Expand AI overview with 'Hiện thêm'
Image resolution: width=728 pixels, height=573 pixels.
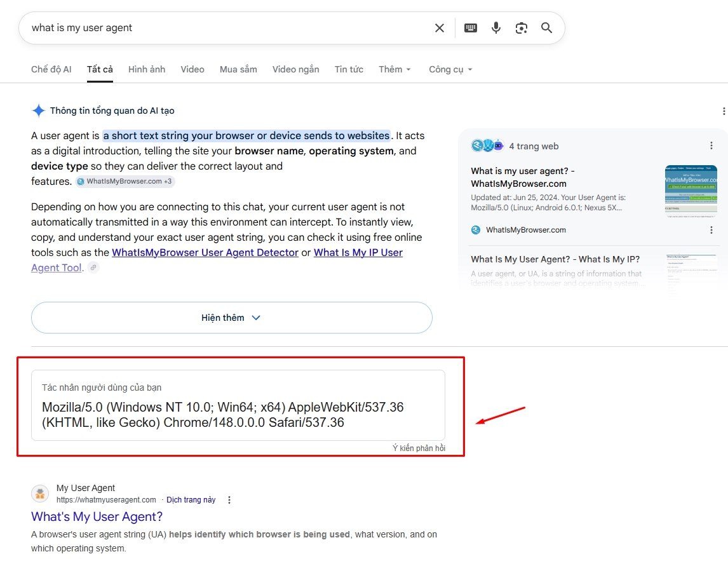[232, 318]
